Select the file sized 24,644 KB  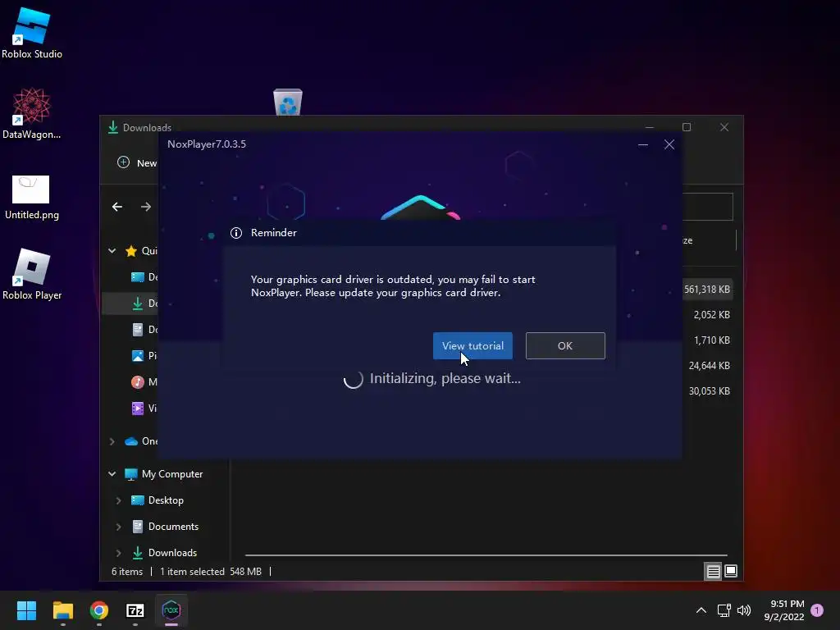coord(710,366)
